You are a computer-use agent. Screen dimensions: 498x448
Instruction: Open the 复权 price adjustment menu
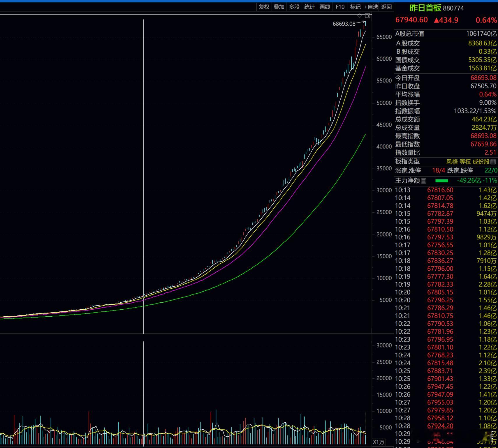[264, 7]
